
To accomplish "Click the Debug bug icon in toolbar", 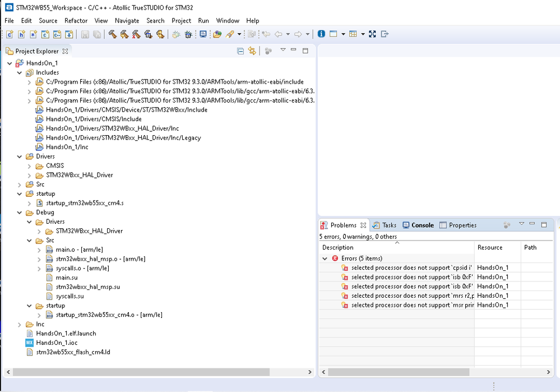I will pyautogui.click(x=176, y=34).
